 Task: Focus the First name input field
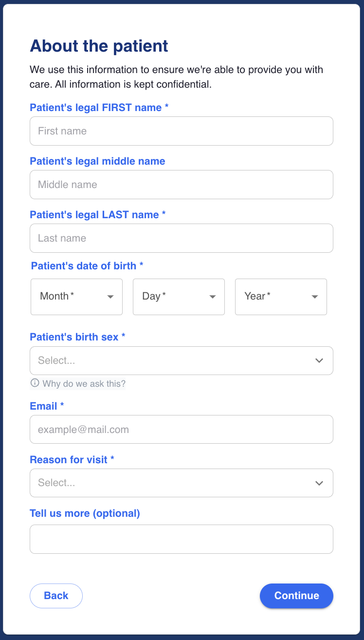point(181,131)
